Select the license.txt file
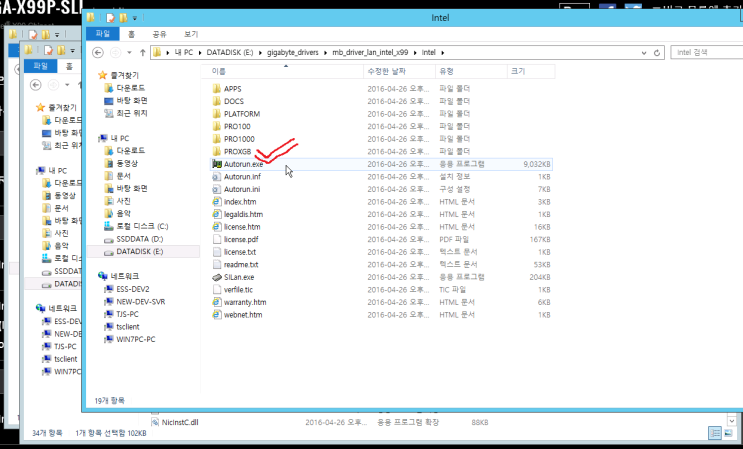 pos(240,252)
